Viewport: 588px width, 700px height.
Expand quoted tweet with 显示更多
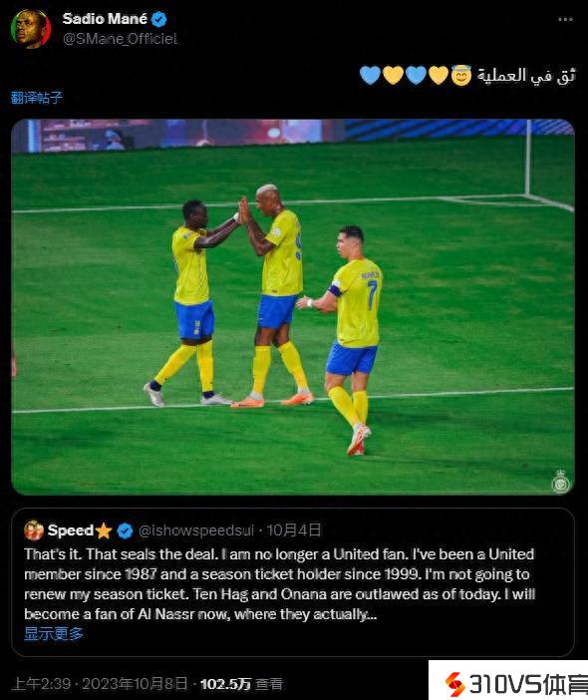(54, 633)
